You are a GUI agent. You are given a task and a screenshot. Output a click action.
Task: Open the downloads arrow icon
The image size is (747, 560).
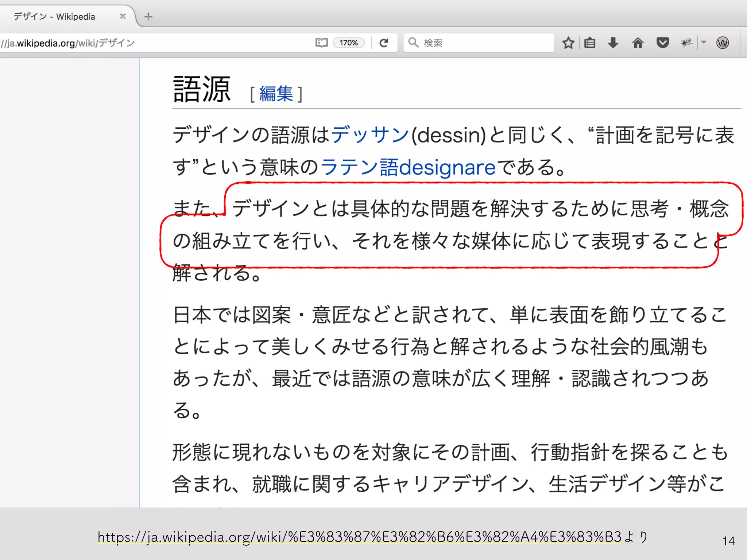tap(613, 43)
